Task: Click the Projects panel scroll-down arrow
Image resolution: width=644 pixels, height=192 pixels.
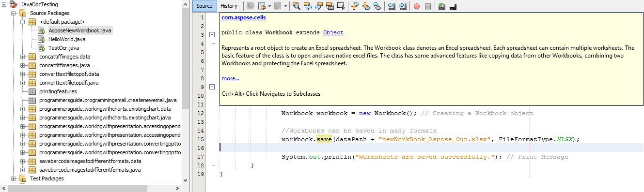Action: [x=186, y=180]
